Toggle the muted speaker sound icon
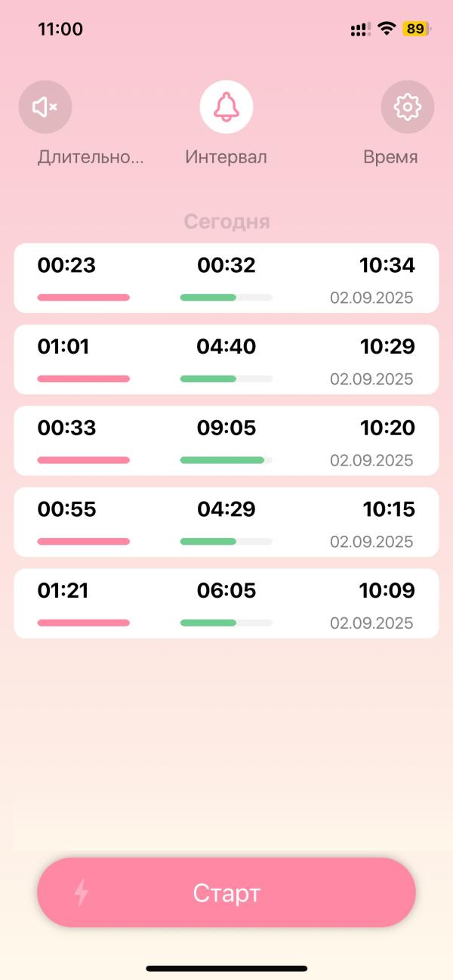 pyautogui.click(x=45, y=107)
